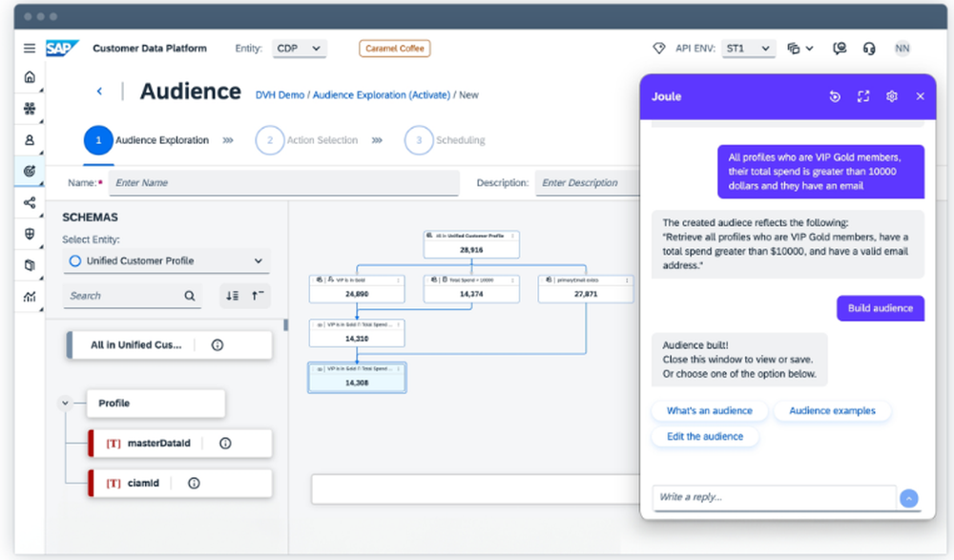954x560 pixels.
Task: Open the feedback chat icon in header
Action: (x=840, y=48)
